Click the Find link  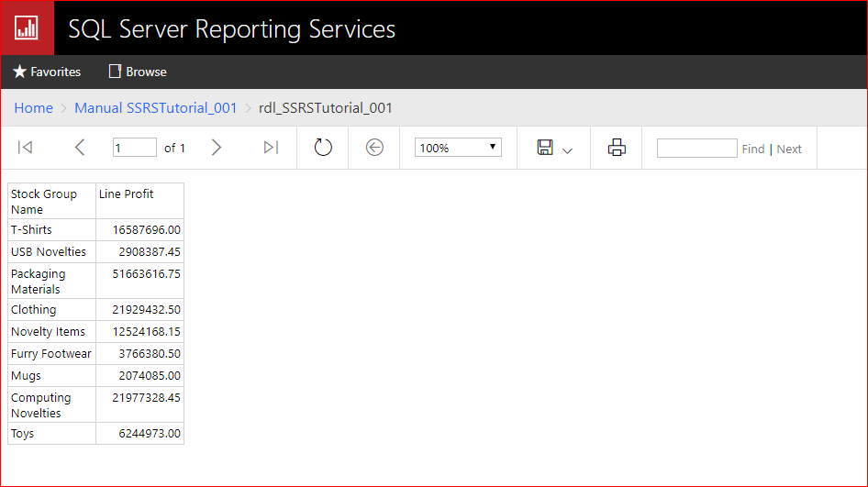point(753,149)
